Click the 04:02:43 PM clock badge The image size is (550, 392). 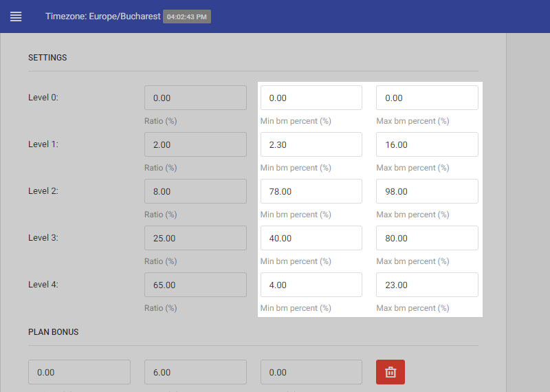[x=187, y=17]
